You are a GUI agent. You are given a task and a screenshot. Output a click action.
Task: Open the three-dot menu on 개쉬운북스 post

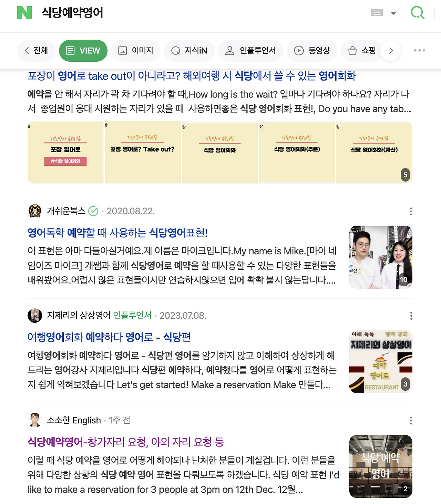(411, 212)
